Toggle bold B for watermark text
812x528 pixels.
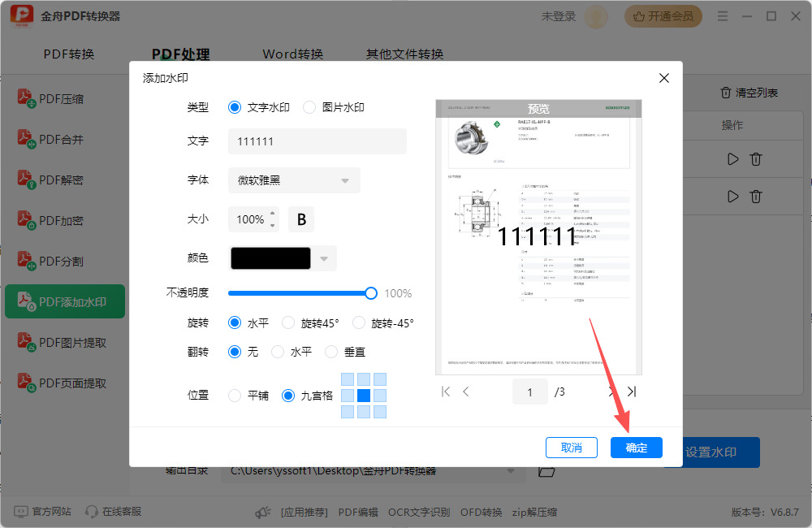click(x=301, y=219)
